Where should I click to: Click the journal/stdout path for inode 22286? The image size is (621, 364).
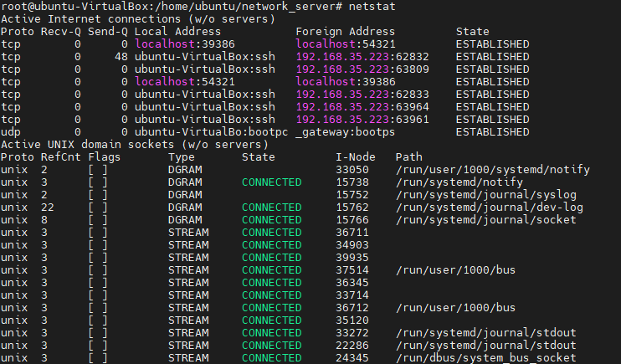click(x=486, y=346)
